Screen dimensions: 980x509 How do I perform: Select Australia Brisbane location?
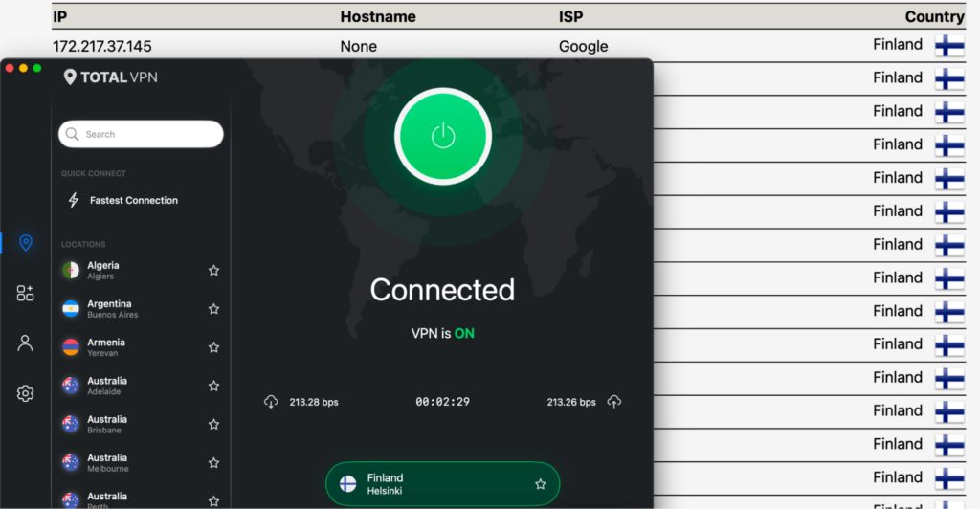pyautogui.click(x=141, y=425)
